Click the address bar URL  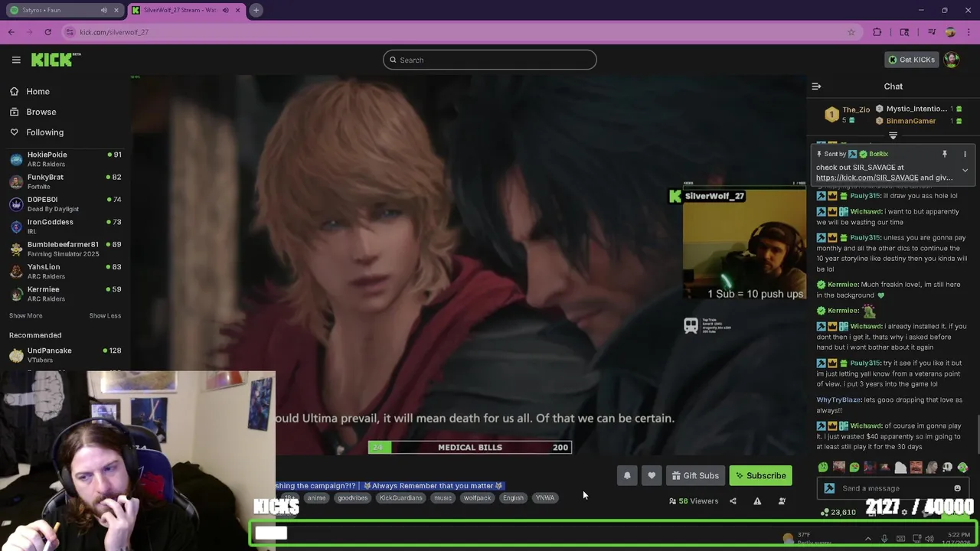coord(114,32)
